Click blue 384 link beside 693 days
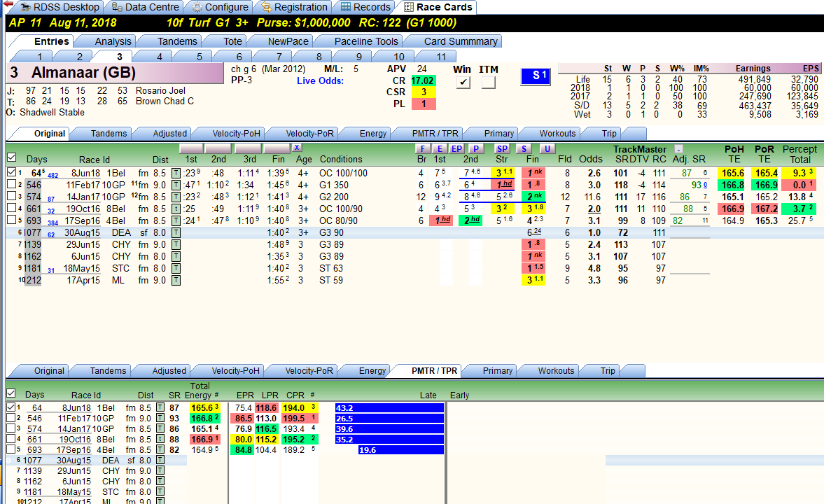Screen dimensions: 824x504 click(53, 223)
